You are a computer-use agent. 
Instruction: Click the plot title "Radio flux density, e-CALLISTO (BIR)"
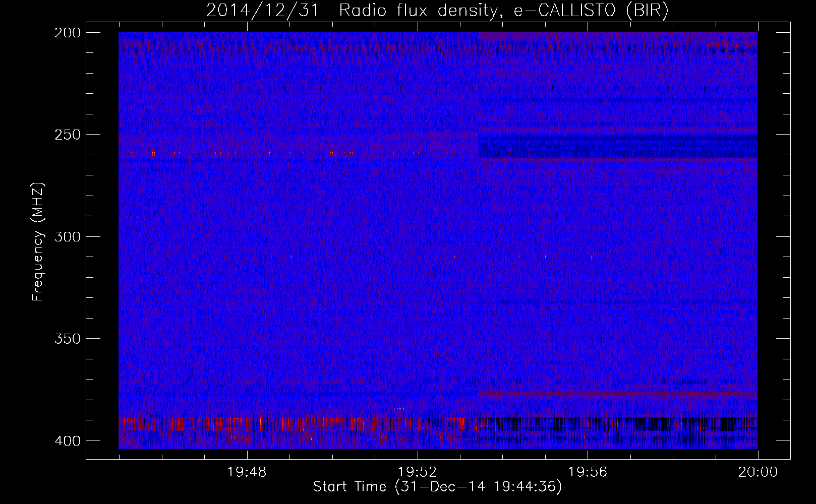tap(503, 10)
